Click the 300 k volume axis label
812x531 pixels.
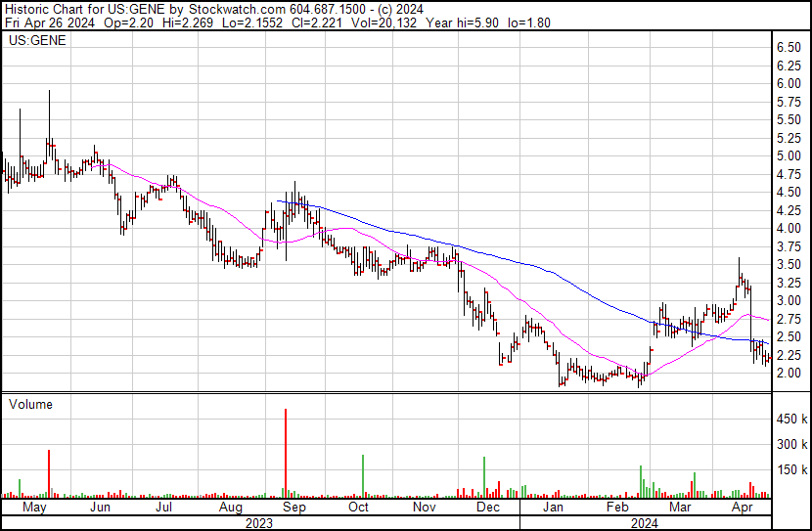[x=791, y=444]
